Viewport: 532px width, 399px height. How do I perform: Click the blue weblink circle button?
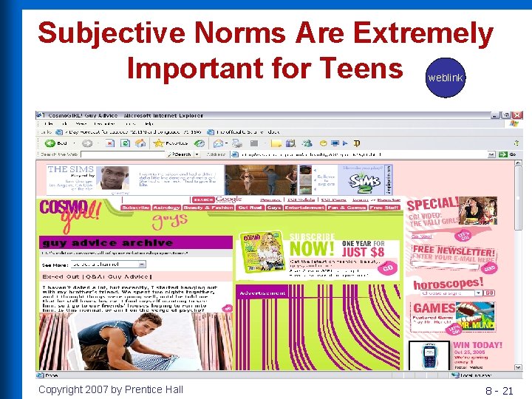(446, 78)
